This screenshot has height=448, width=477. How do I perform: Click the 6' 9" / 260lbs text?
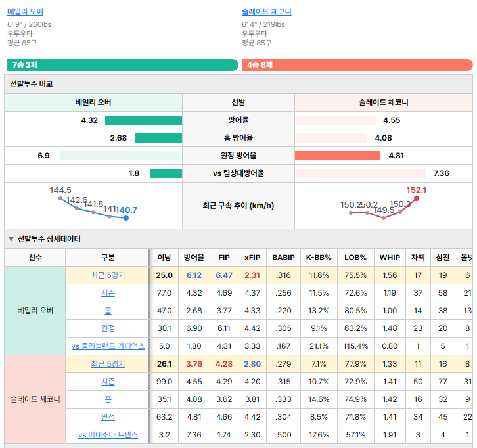(30, 25)
